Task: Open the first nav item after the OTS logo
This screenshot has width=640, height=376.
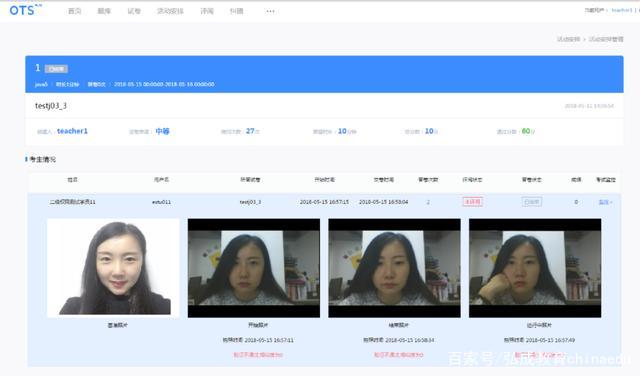Action: 74,11
